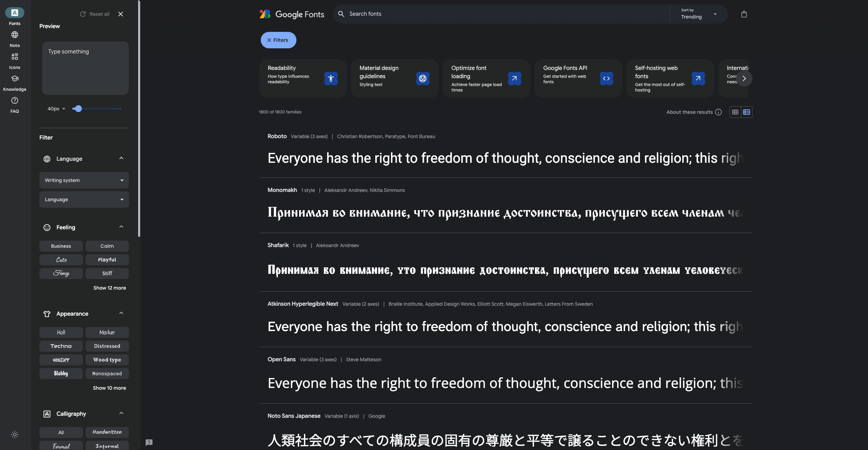This screenshot has height=450, width=868.
Task: Click the Reset all button
Action: (95, 14)
